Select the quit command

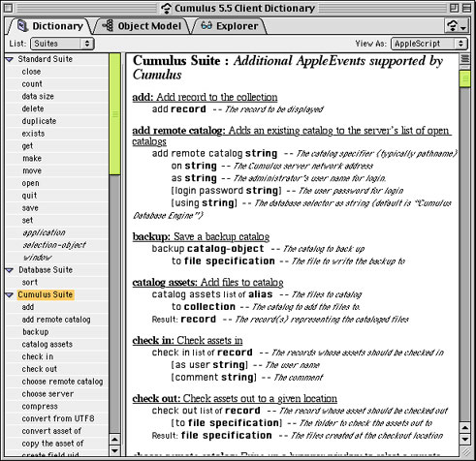point(29,196)
